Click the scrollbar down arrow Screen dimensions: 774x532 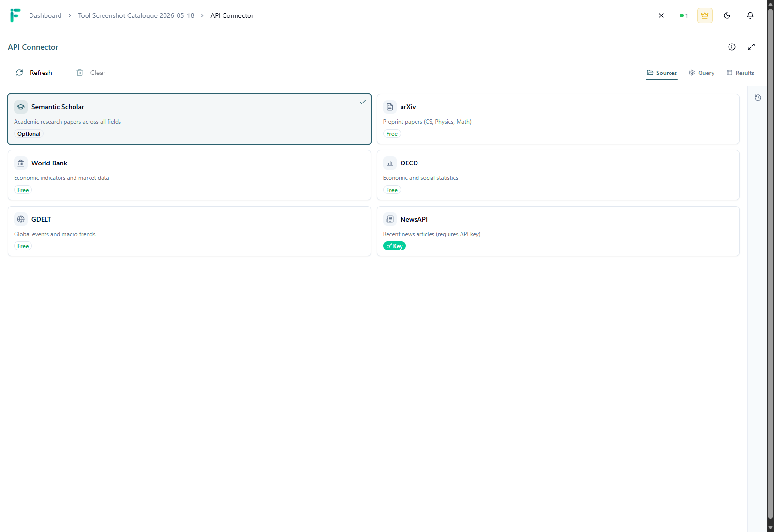pos(770,528)
